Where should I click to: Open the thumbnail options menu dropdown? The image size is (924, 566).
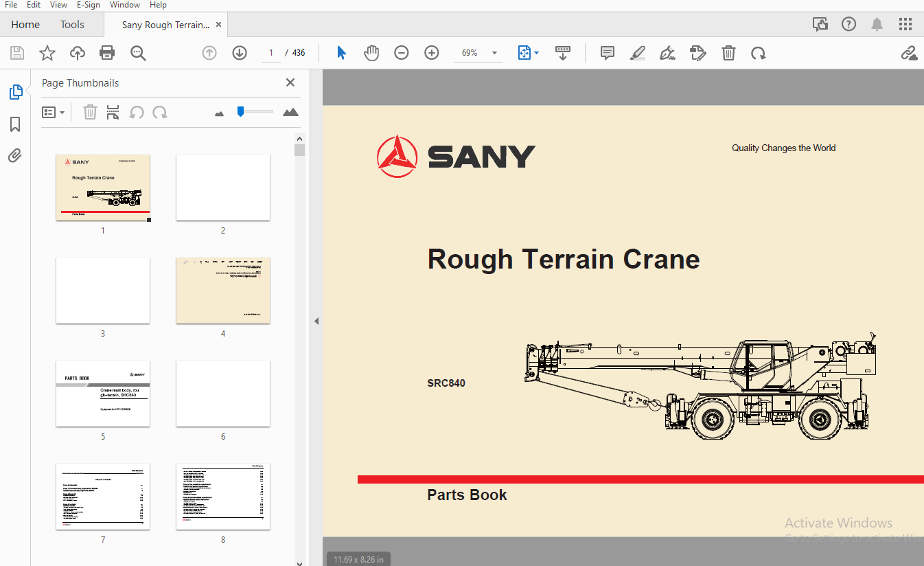coord(53,112)
